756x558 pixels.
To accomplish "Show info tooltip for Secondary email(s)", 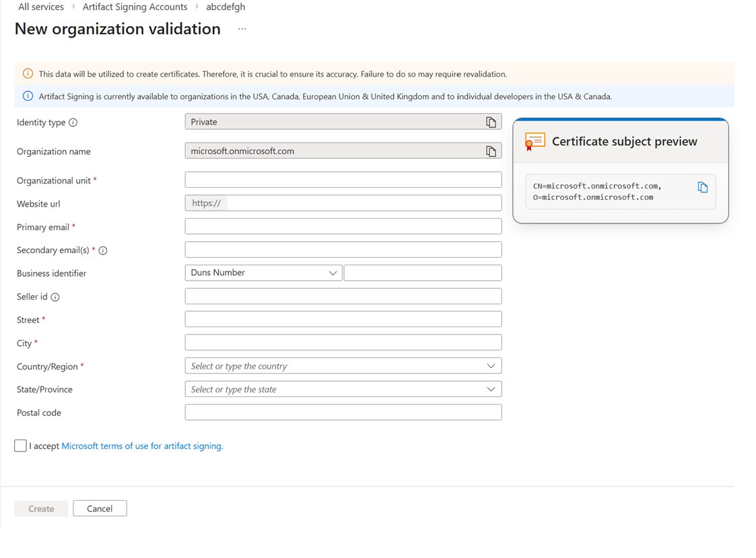I will point(103,250).
